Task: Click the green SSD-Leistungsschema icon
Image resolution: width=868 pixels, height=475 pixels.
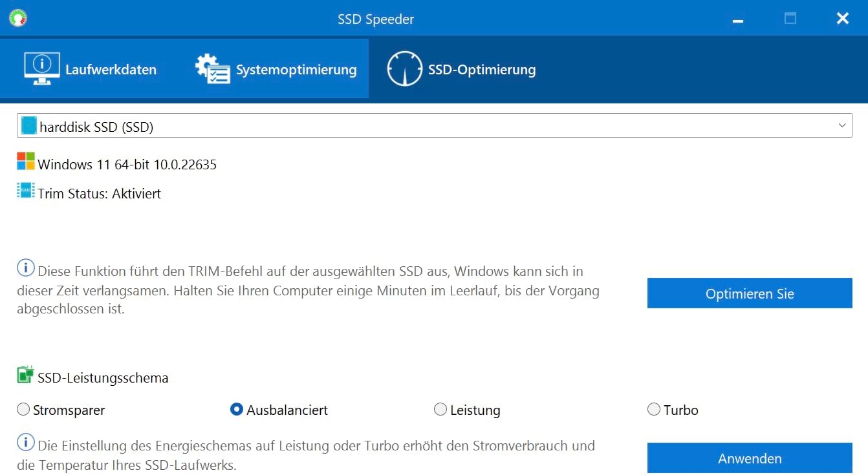Action: 26,374
